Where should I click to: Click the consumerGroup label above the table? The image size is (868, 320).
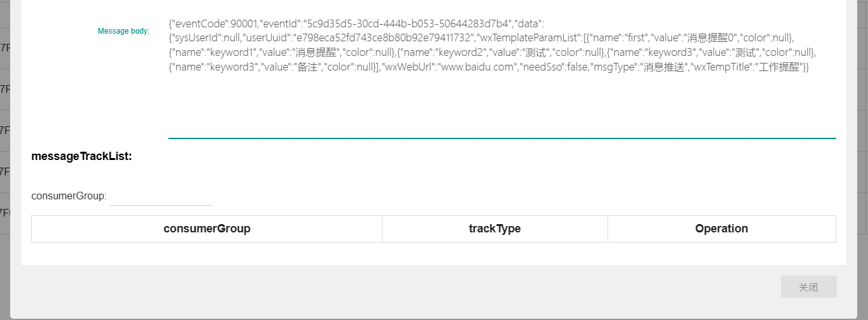tap(69, 196)
